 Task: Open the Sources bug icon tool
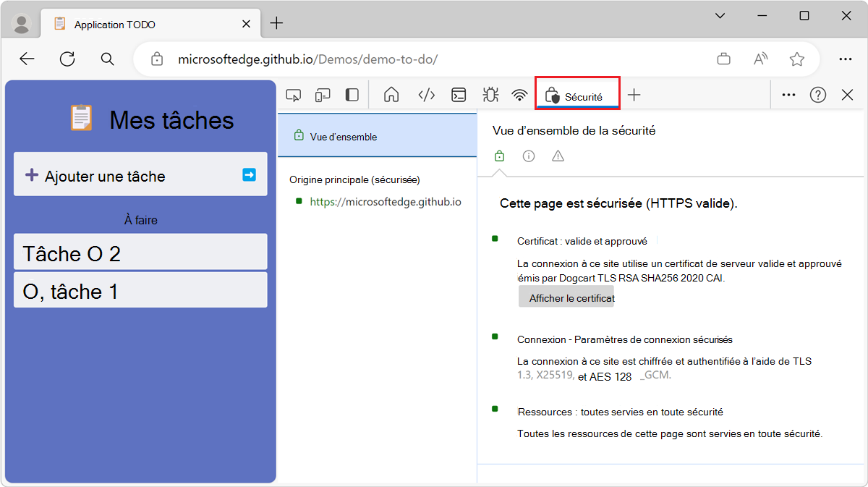click(x=490, y=95)
